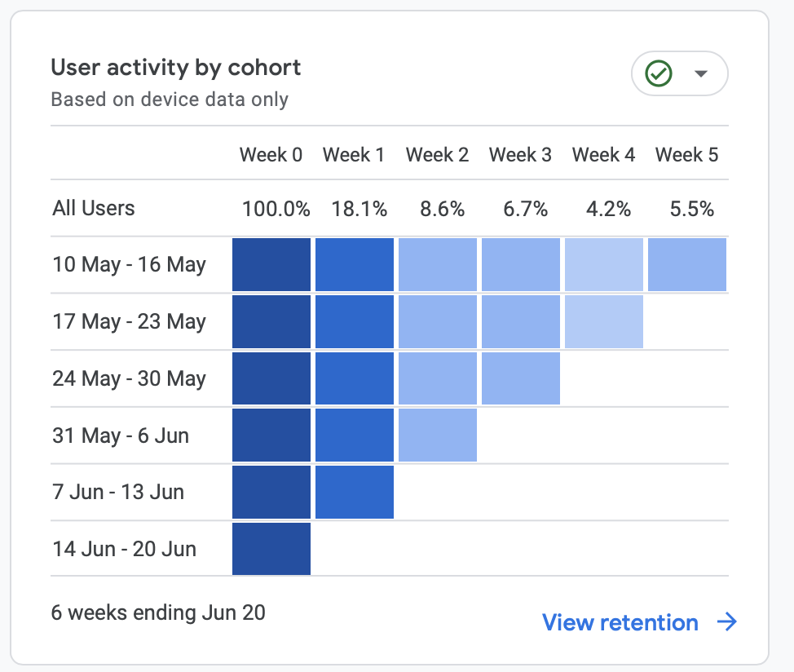
Task: Click the 18.1% Week 1 retention value
Action: pos(359,209)
